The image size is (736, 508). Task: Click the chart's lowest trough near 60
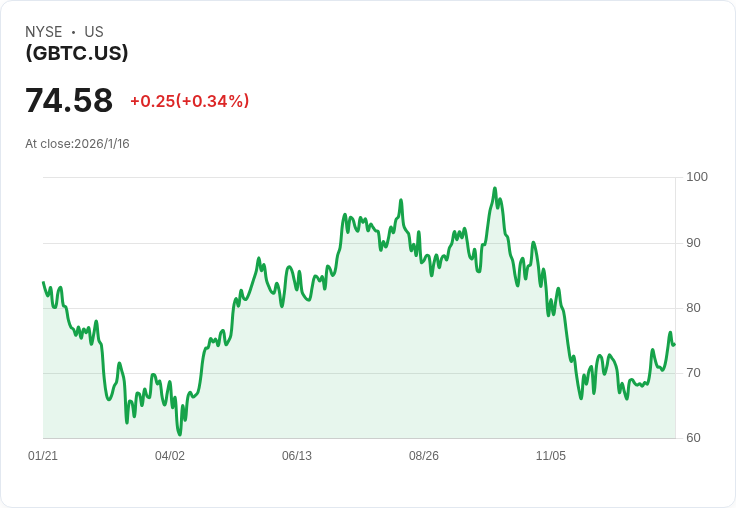[179, 435]
